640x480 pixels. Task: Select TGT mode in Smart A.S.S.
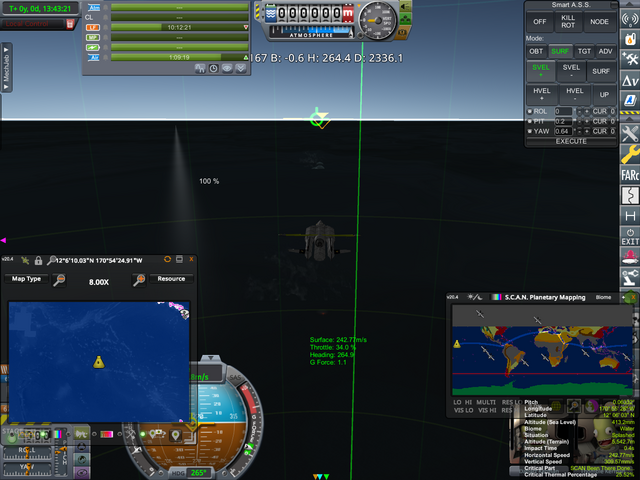pos(584,51)
